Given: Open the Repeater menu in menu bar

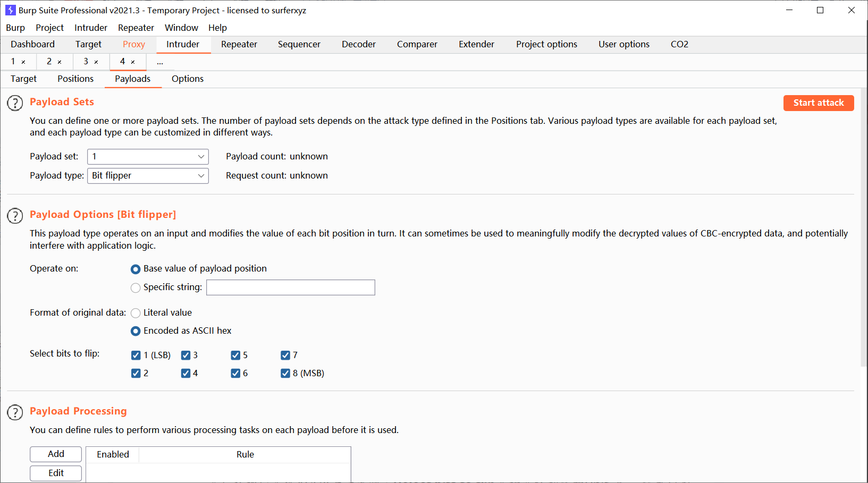Looking at the screenshot, I should (136, 28).
